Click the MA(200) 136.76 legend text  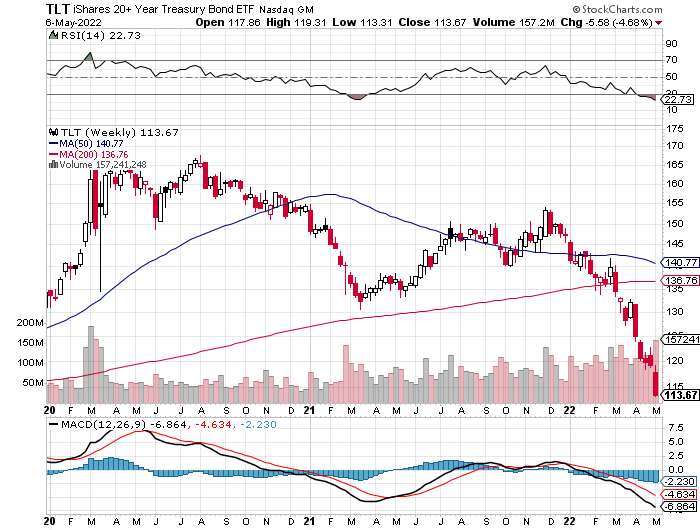pyautogui.click(x=94, y=154)
